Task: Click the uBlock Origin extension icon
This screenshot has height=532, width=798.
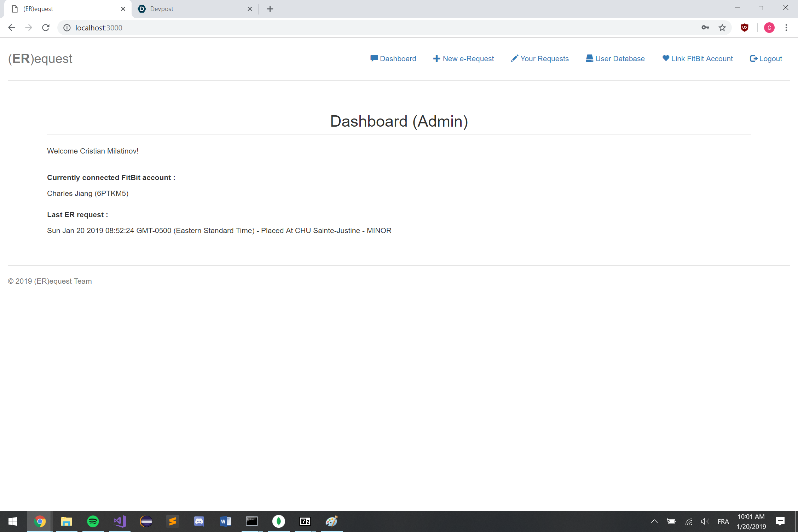Action: click(744, 28)
